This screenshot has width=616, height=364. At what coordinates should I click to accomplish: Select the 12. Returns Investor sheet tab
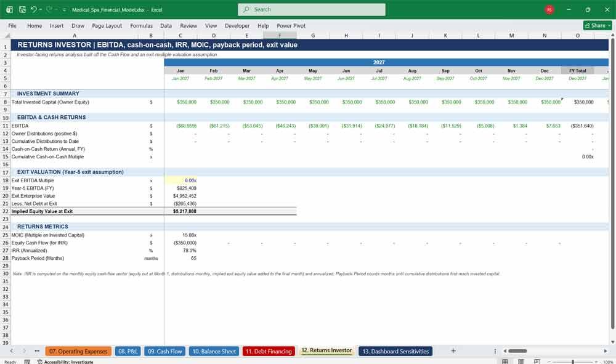pos(326,350)
